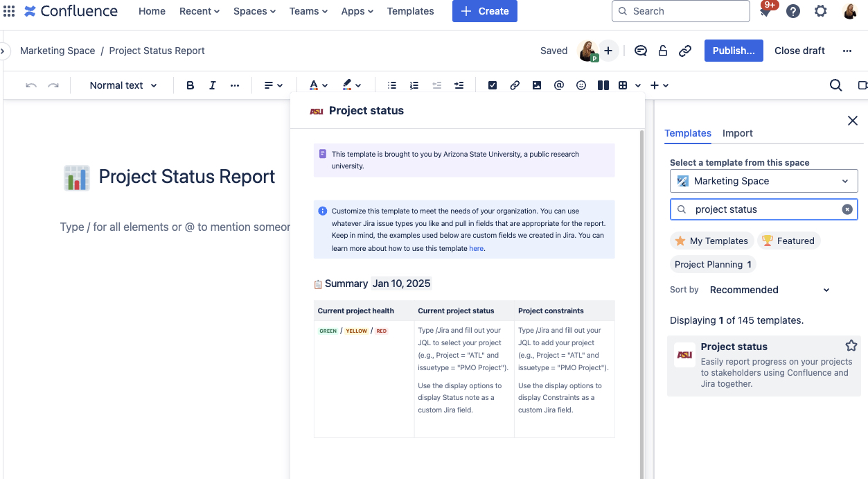The height and width of the screenshot is (479, 868).
Task: Open the highlight color picker
Action: [352, 85]
